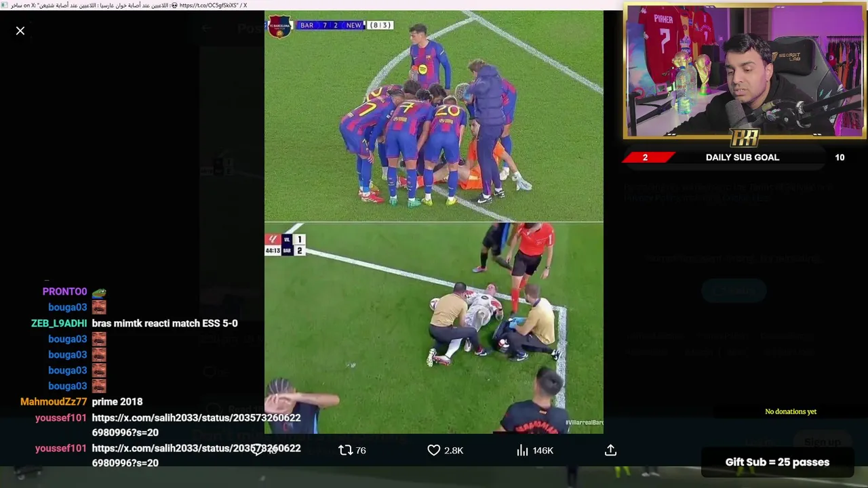The image size is (868, 488).
Task: Click ZEB_L9ADHI's username in chat
Action: click(59, 323)
